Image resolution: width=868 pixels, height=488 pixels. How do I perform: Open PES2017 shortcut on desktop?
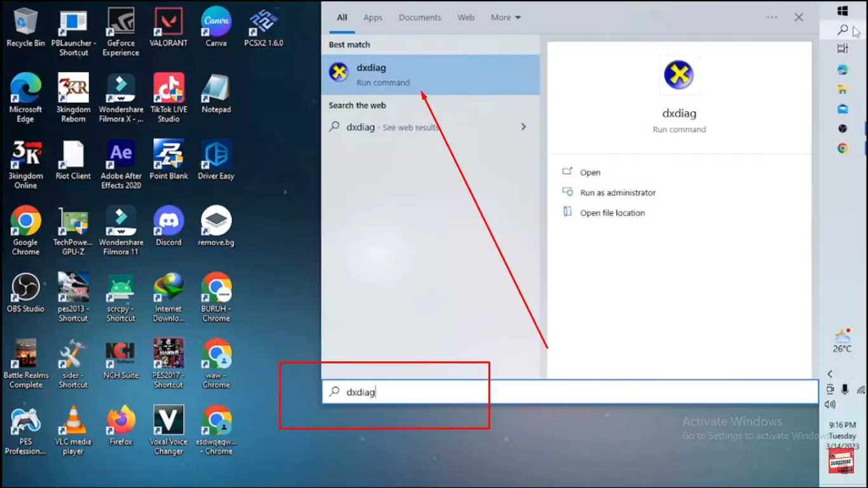coord(169,363)
